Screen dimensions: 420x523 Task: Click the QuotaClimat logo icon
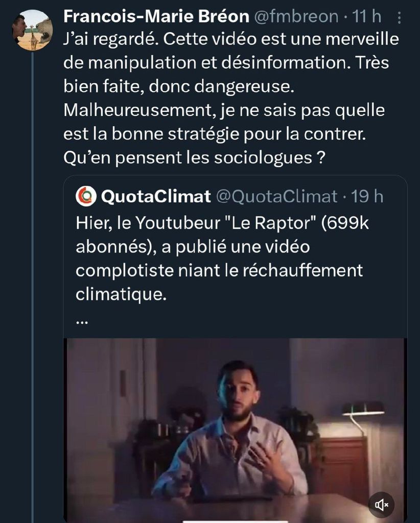pos(86,196)
